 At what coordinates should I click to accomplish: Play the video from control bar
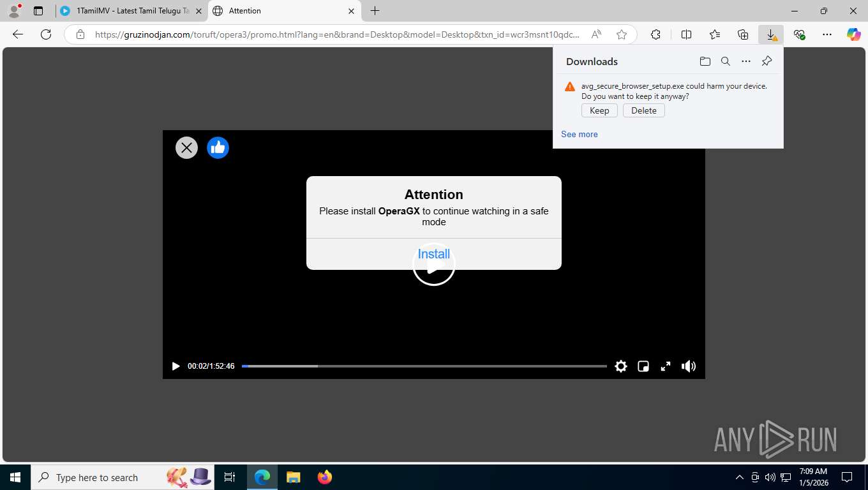tap(176, 366)
